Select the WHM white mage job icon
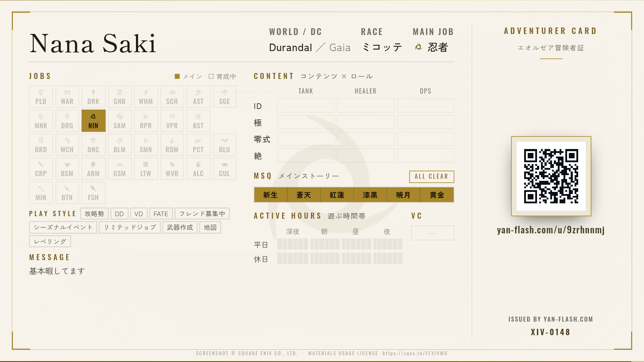The width and height of the screenshot is (644, 362). pos(146,97)
